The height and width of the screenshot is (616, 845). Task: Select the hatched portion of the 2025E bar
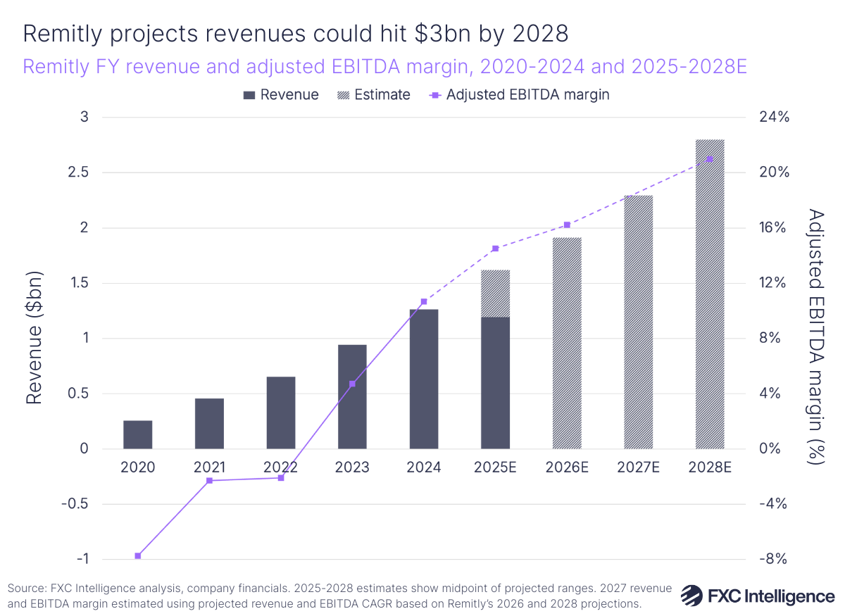coord(495,292)
